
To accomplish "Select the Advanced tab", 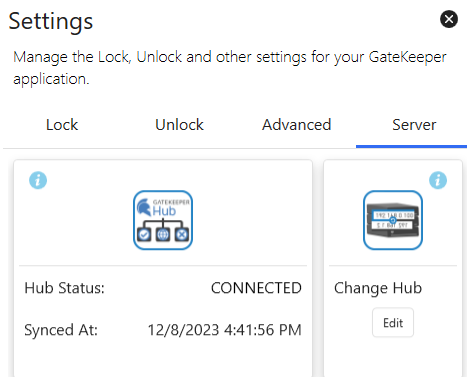I will tap(297, 125).
